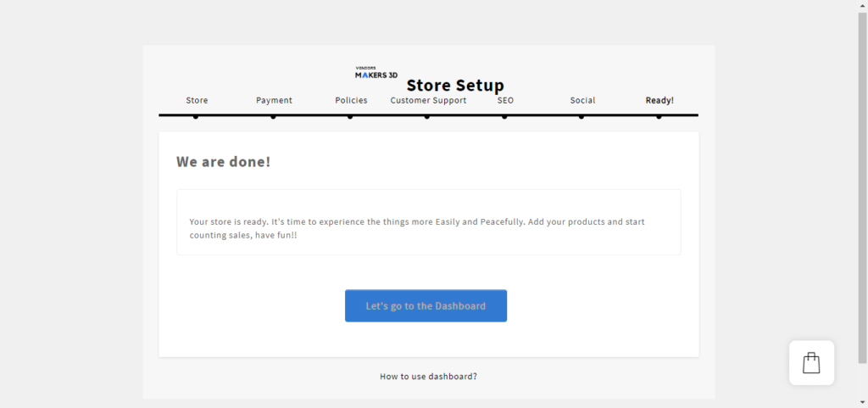This screenshot has height=408, width=868.
Task: Click the progress dot under Payment
Action: point(273,117)
